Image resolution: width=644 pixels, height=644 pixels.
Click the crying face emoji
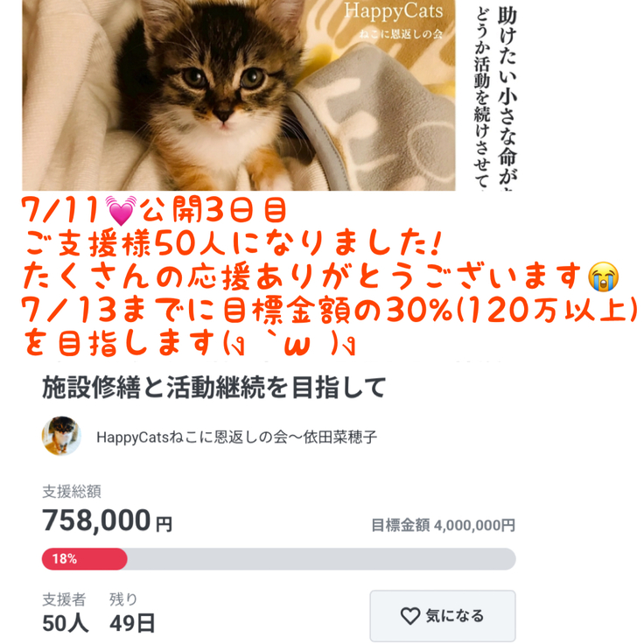(604, 276)
